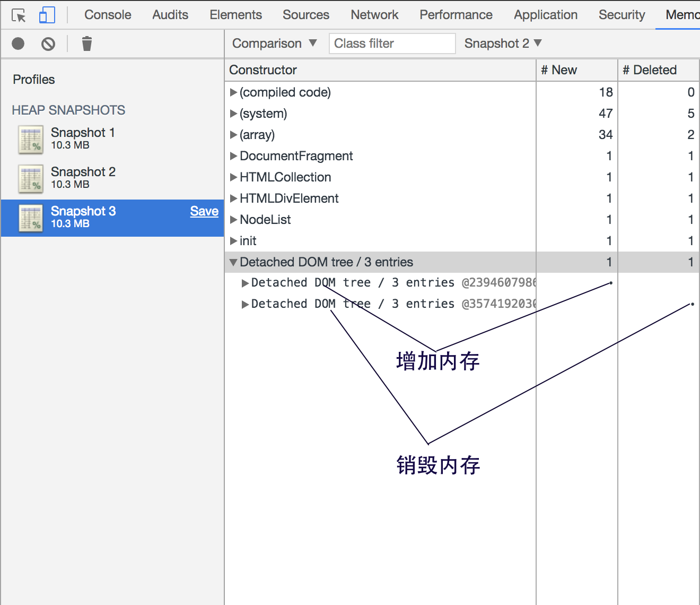
Task: Select the Snapshot 3 table icon
Action: 31,218
